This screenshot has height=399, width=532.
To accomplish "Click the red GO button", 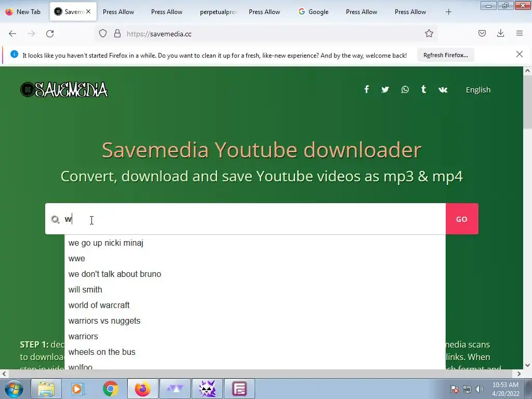I will click(x=462, y=219).
